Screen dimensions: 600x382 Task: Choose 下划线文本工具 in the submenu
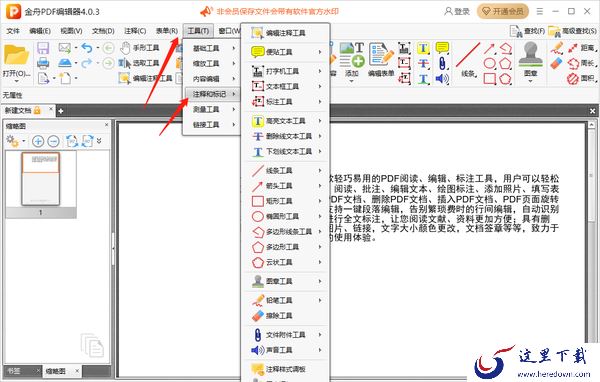tap(285, 152)
